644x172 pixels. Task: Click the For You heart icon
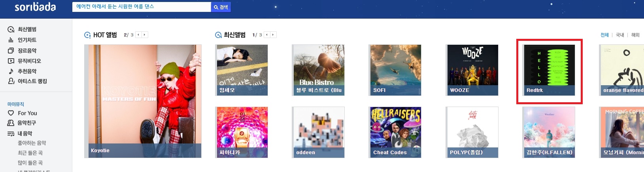(x=11, y=113)
